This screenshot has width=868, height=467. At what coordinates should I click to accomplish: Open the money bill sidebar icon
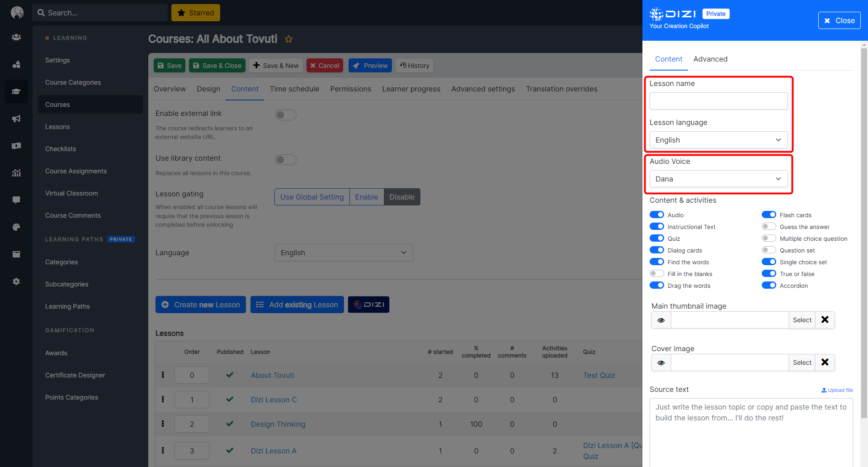16,146
